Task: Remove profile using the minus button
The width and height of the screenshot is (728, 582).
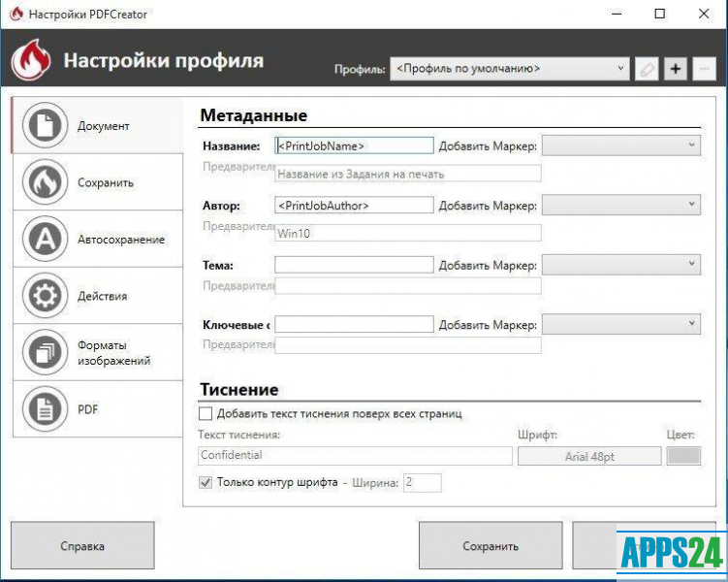Action: (705, 69)
